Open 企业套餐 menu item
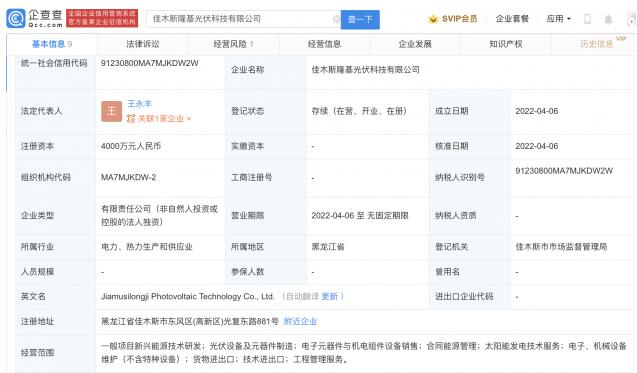Image resolution: width=637 pixels, height=373 pixels. tap(512, 19)
